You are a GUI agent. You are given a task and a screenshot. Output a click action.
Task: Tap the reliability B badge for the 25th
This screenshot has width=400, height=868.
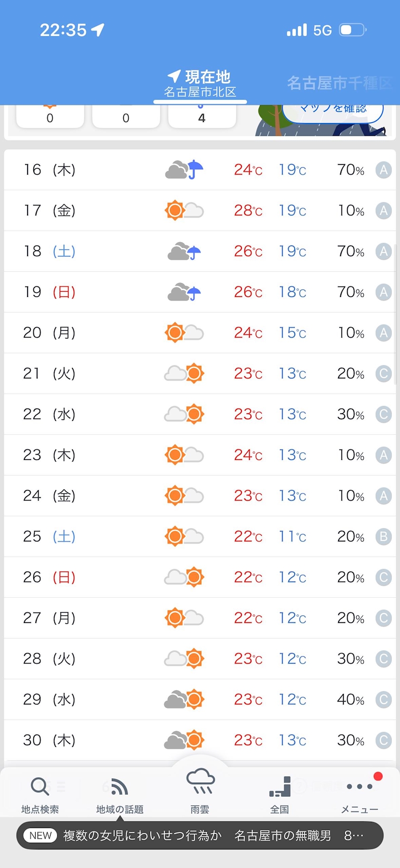click(x=383, y=537)
